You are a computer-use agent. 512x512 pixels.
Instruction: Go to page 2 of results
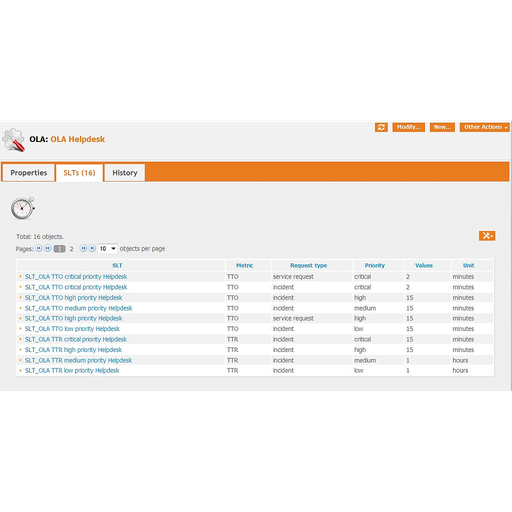coord(71,249)
